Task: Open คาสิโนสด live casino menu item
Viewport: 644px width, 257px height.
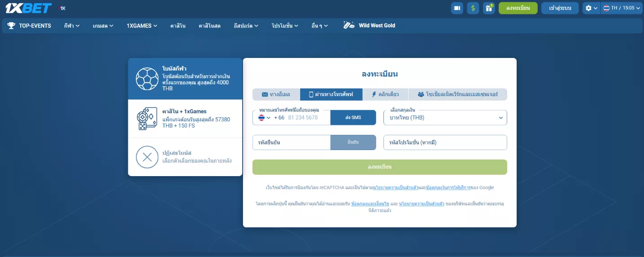Action: point(210,26)
